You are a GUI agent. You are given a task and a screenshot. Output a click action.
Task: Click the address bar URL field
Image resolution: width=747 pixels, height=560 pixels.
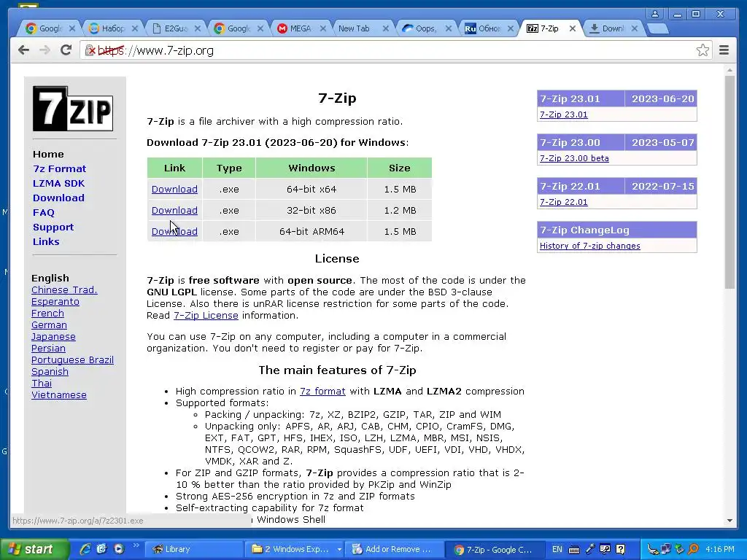tap(395, 50)
